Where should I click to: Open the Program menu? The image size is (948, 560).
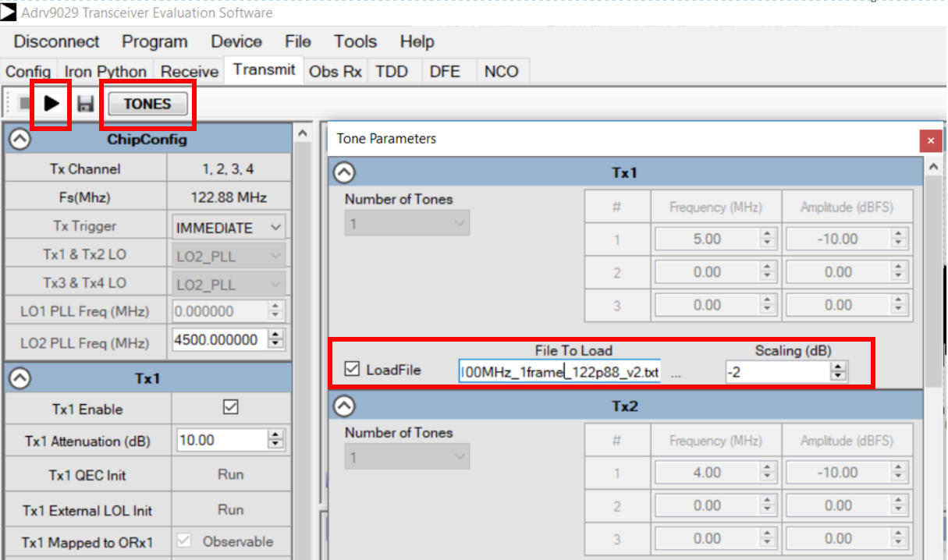[x=154, y=42]
